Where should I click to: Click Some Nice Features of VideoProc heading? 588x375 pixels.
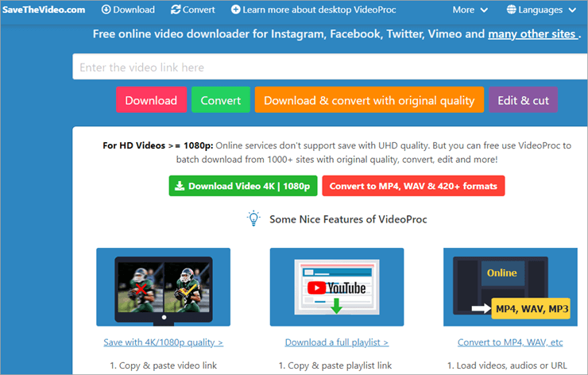pos(348,219)
